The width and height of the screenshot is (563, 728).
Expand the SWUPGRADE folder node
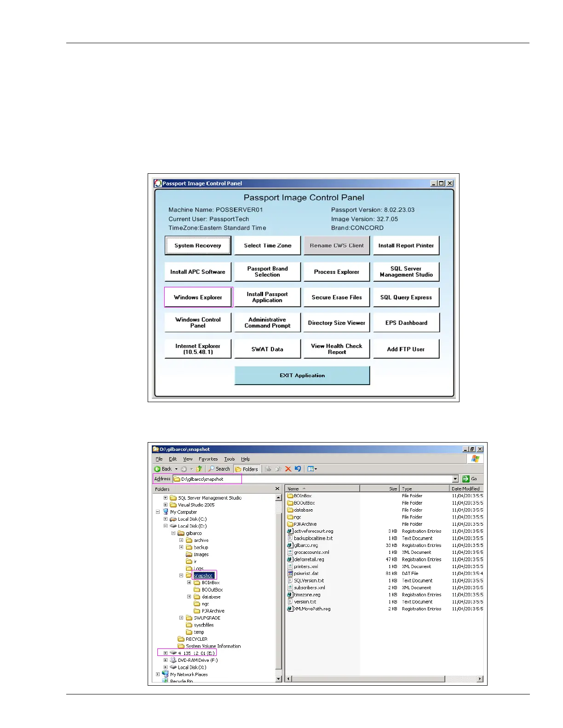pyautogui.click(x=181, y=618)
